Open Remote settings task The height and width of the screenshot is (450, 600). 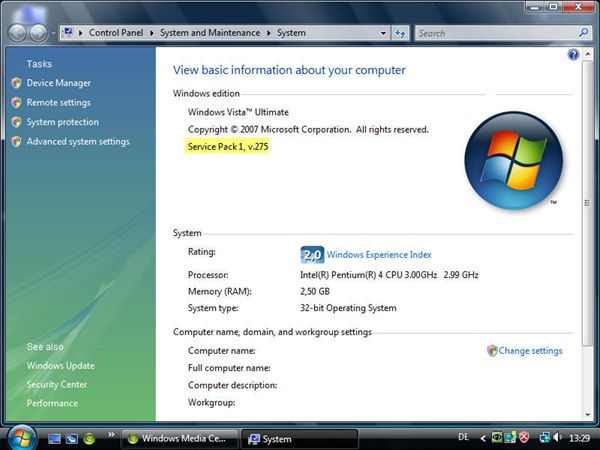click(59, 103)
